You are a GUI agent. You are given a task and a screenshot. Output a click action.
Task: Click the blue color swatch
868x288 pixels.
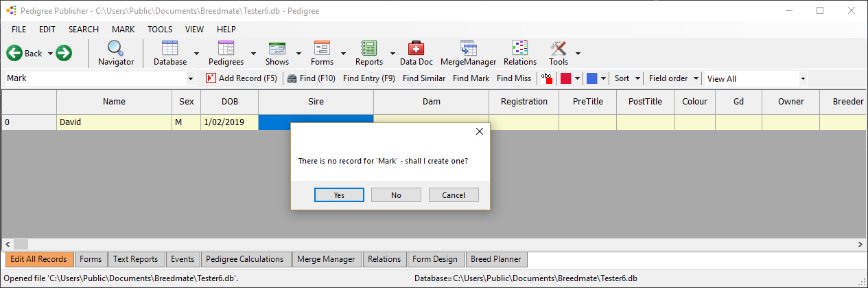pyautogui.click(x=592, y=78)
